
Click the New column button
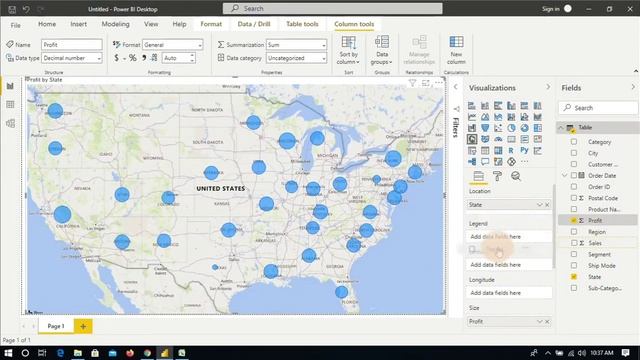[x=456, y=51]
